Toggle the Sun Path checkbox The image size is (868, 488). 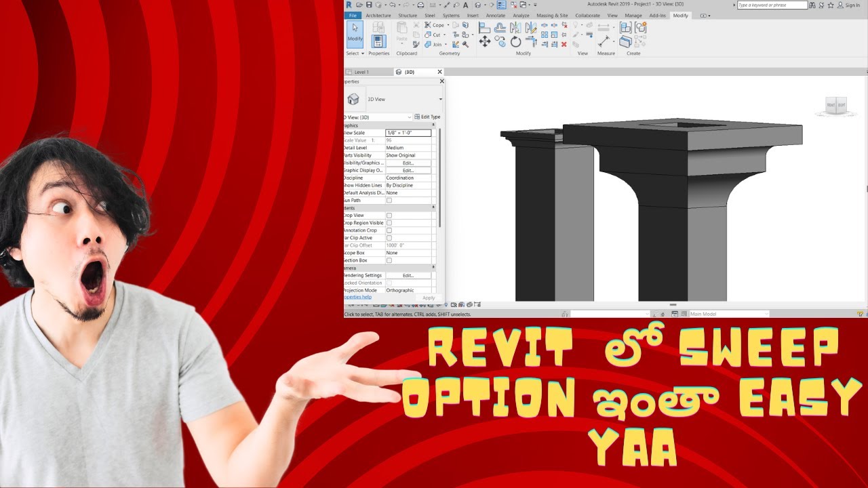389,201
